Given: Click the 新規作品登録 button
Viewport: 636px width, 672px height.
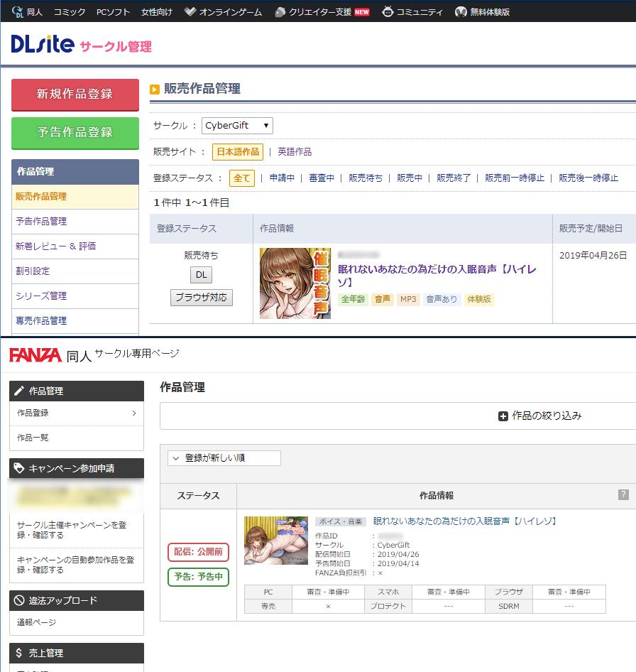Looking at the screenshot, I should click(75, 94).
